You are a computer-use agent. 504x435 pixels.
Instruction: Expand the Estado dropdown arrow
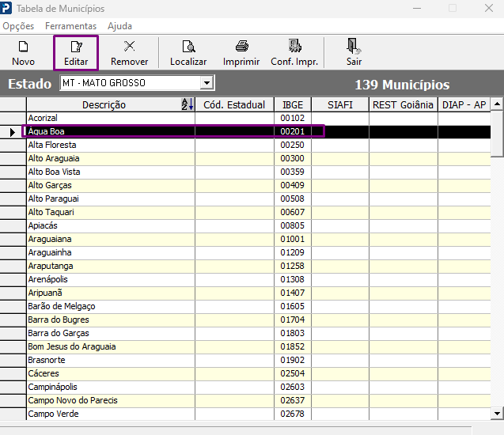(x=207, y=83)
